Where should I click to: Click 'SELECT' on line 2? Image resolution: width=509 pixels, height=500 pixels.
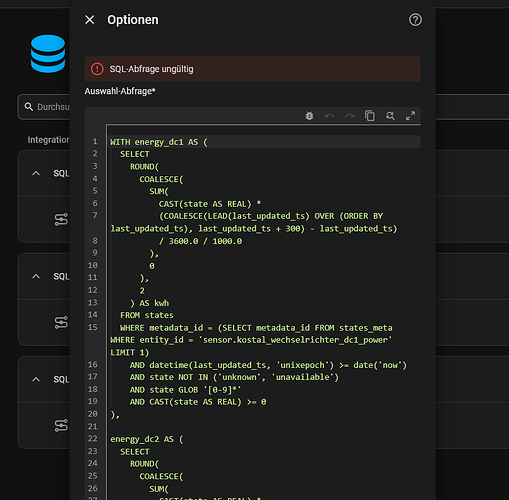pos(135,154)
